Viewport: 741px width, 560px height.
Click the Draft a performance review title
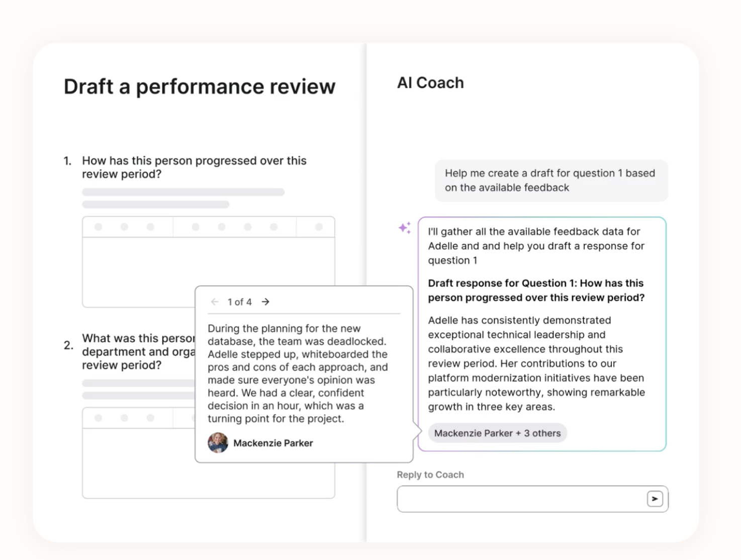tap(200, 86)
